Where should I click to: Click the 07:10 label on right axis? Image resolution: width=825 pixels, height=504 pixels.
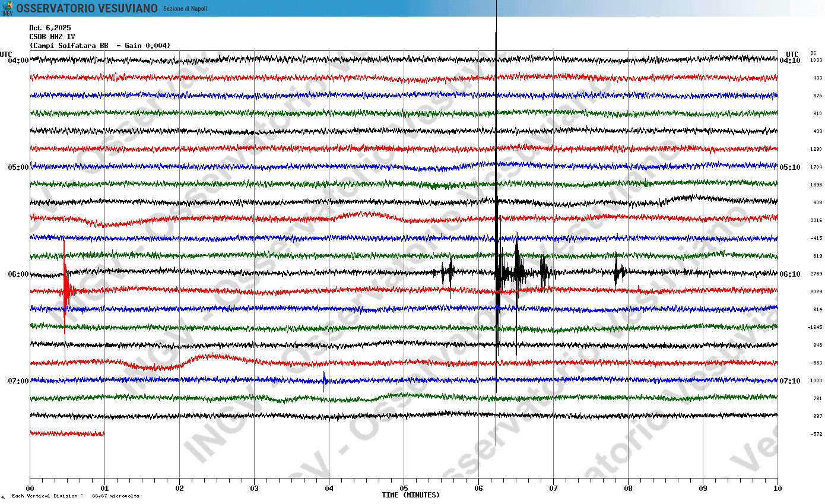click(790, 381)
